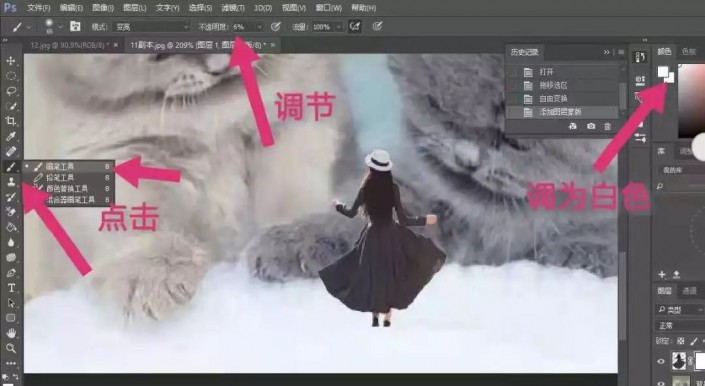Image resolution: width=705 pixels, height=386 pixels.
Task: Select the Move tool
Action: [x=11, y=61]
